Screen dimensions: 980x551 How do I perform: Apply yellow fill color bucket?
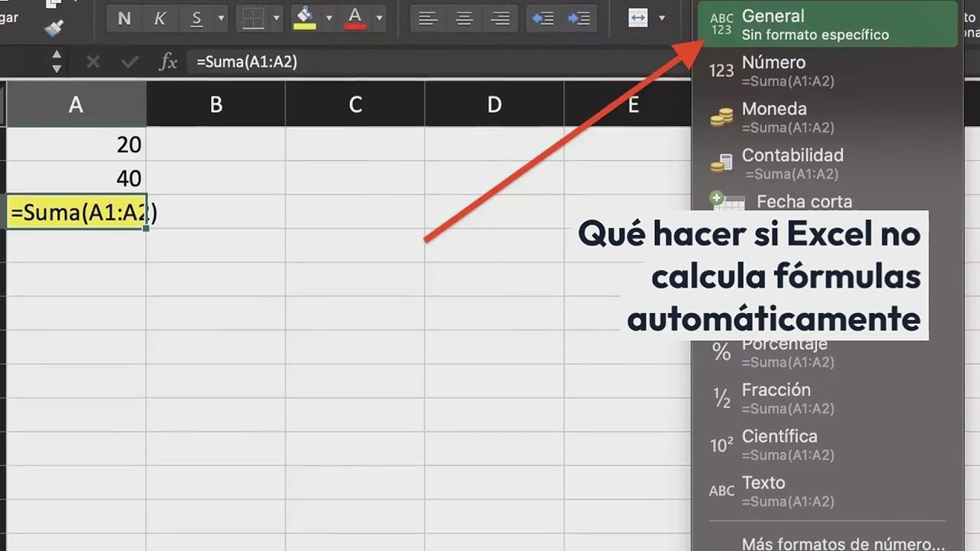304,19
